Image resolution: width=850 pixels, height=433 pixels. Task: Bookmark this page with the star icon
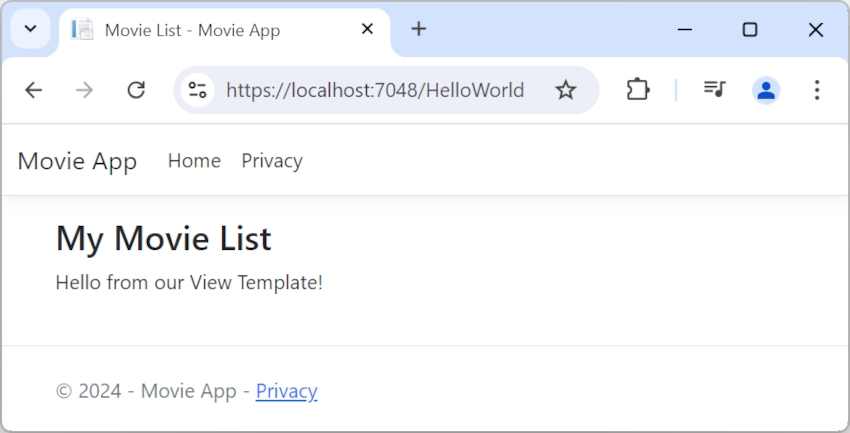[565, 90]
